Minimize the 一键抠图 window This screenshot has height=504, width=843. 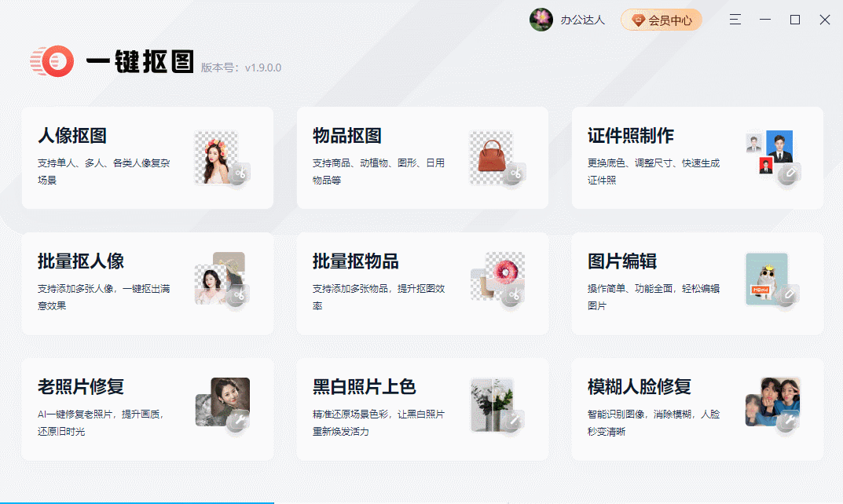click(765, 20)
